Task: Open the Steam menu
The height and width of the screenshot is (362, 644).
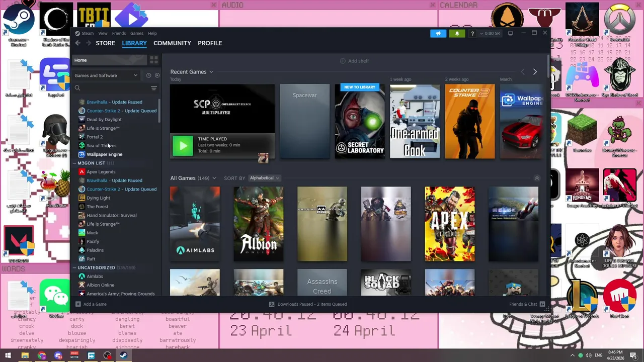Action: (x=88, y=34)
